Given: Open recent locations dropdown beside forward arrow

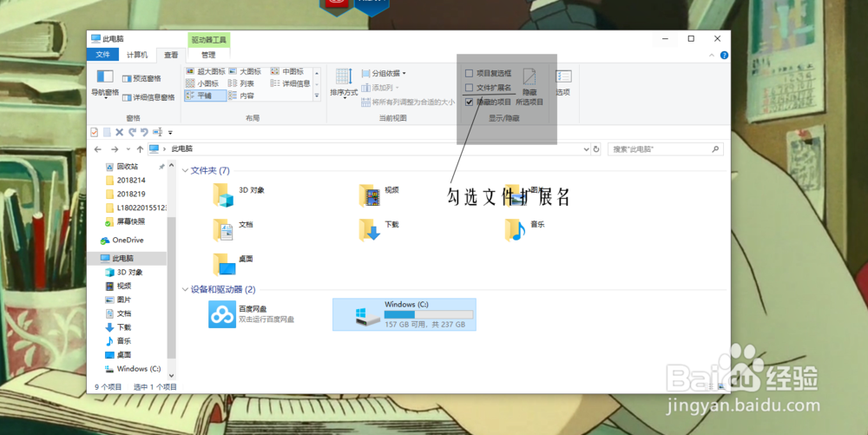Looking at the screenshot, I should [x=128, y=149].
